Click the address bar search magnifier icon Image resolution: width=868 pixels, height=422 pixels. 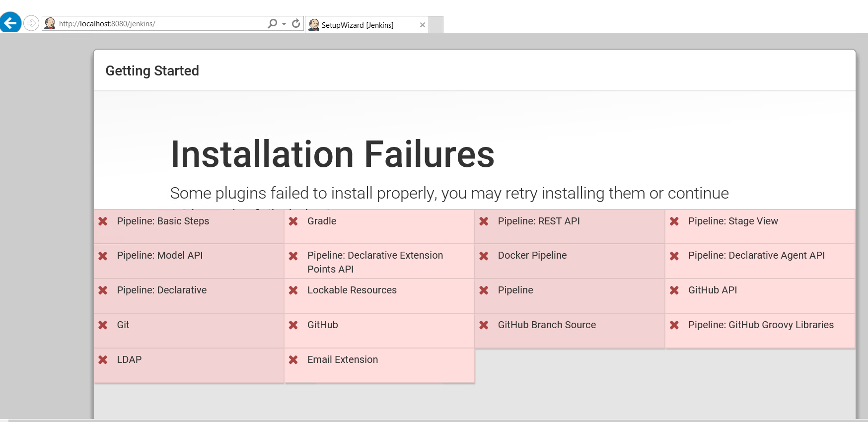tap(272, 23)
